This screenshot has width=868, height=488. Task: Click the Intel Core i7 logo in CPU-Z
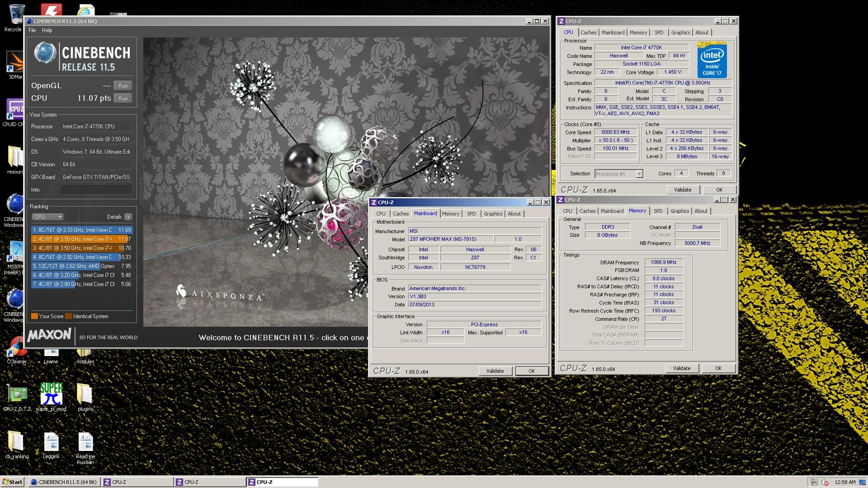point(712,60)
